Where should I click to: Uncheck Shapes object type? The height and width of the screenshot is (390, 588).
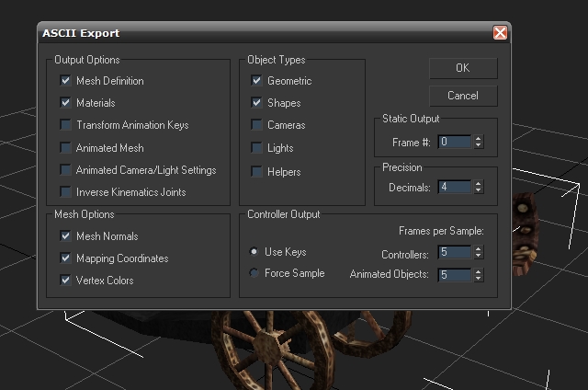click(x=257, y=102)
